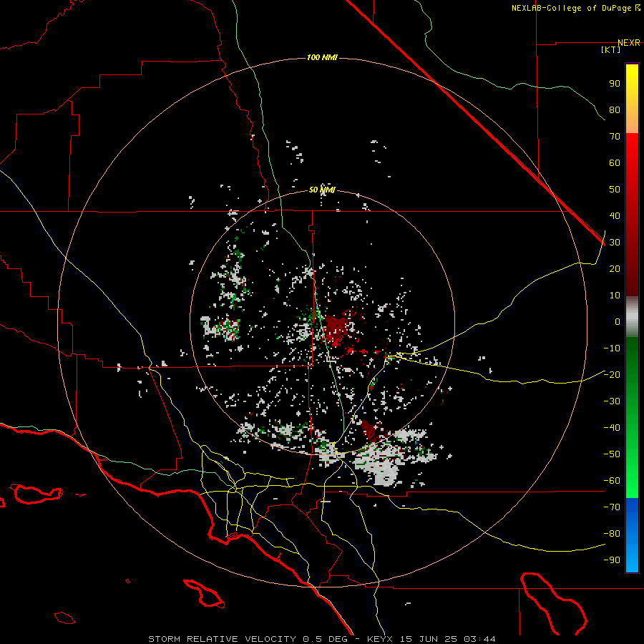Select the 40 value on velocity scale
This screenshot has height=644, width=644.
click(x=615, y=216)
